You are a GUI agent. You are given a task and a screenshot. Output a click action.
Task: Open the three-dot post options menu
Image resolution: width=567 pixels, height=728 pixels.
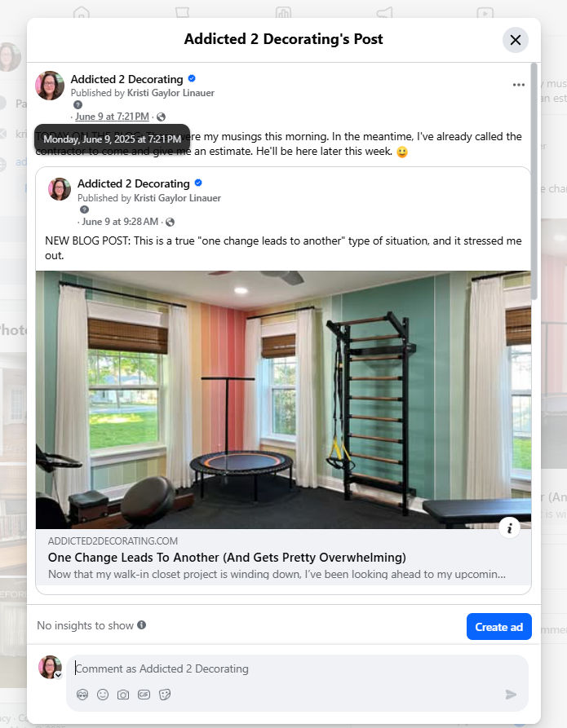point(518,85)
